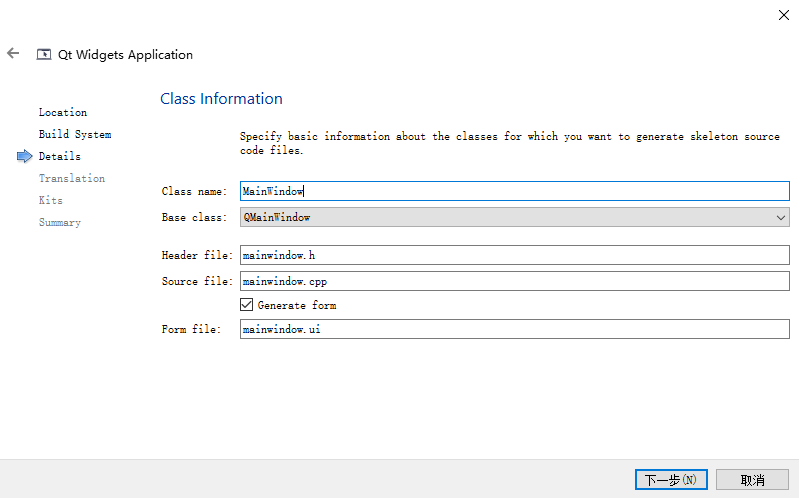This screenshot has height=498, width=800.
Task: Click the 取消 cancel button
Action: click(x=752, y=480)
